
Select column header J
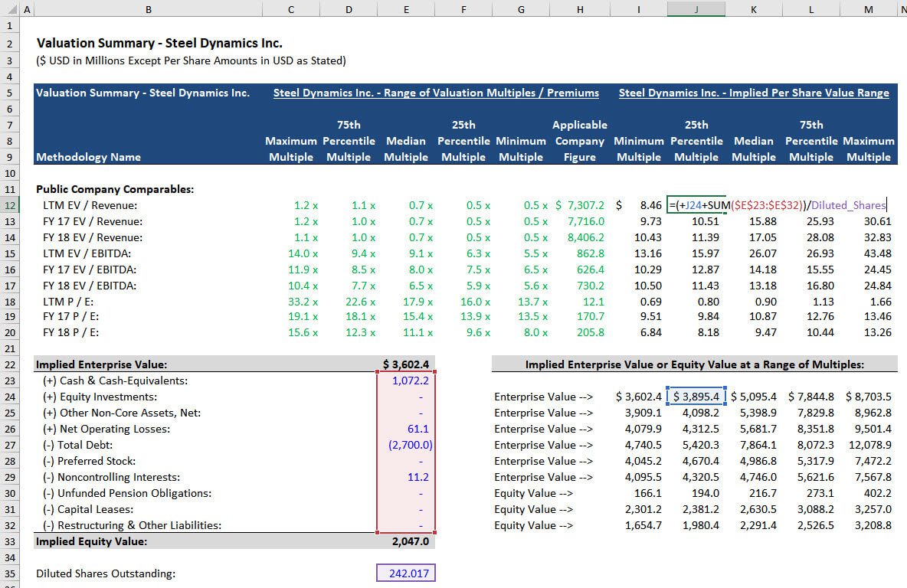pyautogui.click(x=696, y=9)
